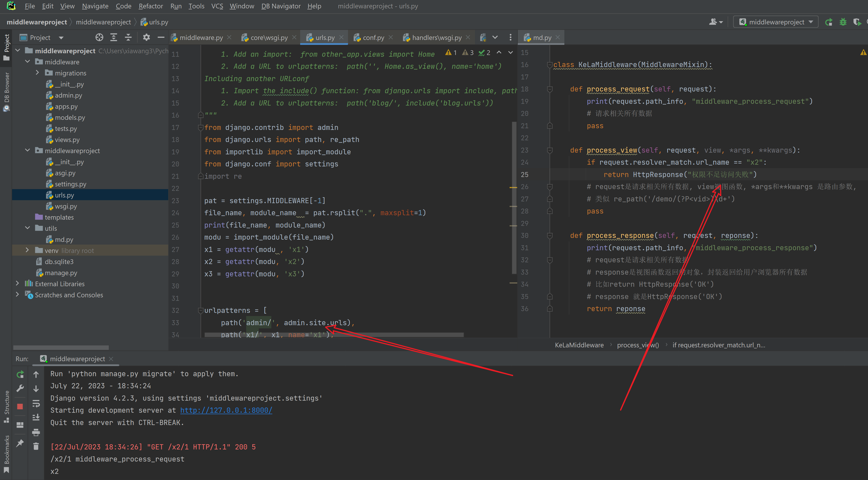Viewport: 868px width, 480px height.
Task: Select settings.py in the project tree
Action: click(x=71, y=184)
